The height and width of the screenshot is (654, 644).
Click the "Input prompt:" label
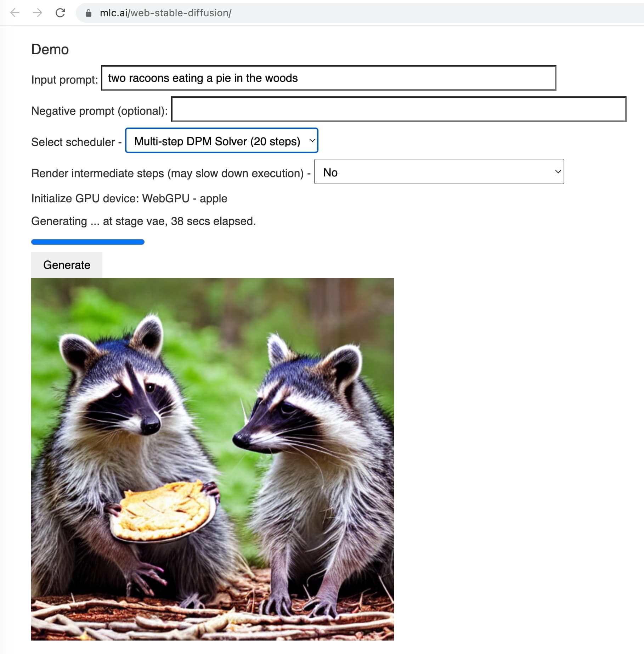(64, 80)
